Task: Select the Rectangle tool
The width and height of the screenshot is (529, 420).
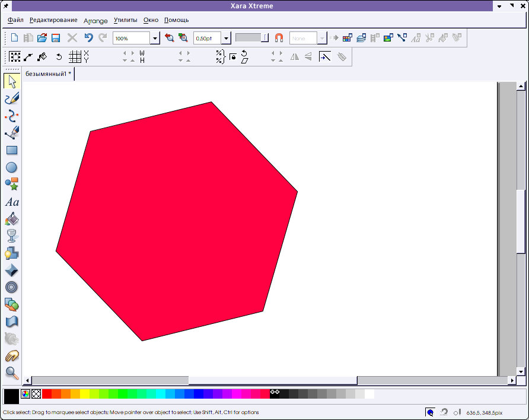Action: [x=11, y=151]
